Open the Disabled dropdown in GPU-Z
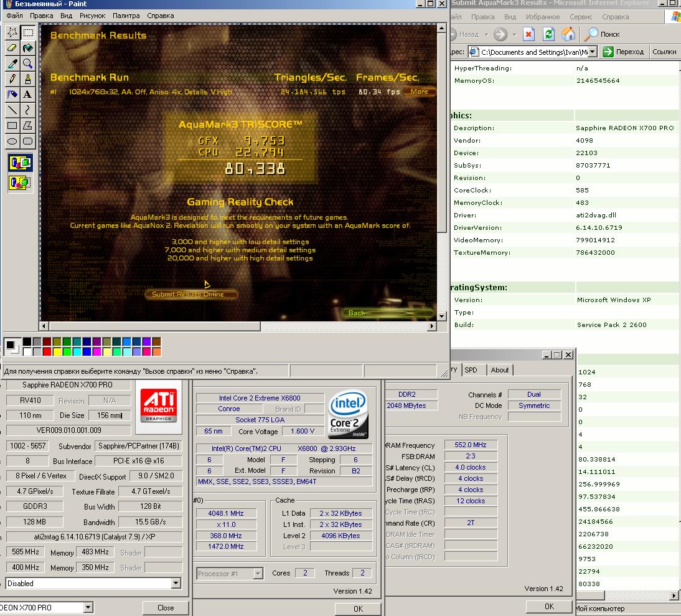 pos(176,583)
